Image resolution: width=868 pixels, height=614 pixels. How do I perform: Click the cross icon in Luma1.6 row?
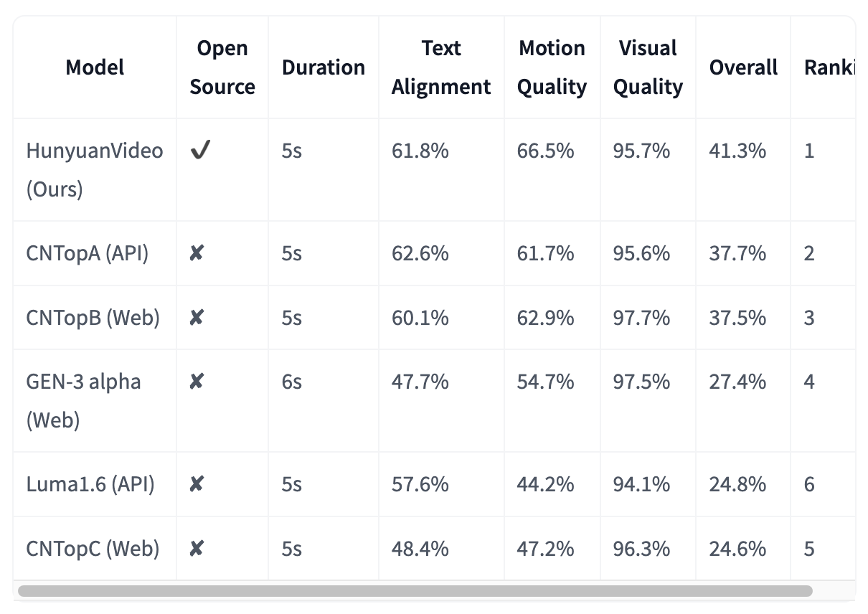(x=197, y=484)
